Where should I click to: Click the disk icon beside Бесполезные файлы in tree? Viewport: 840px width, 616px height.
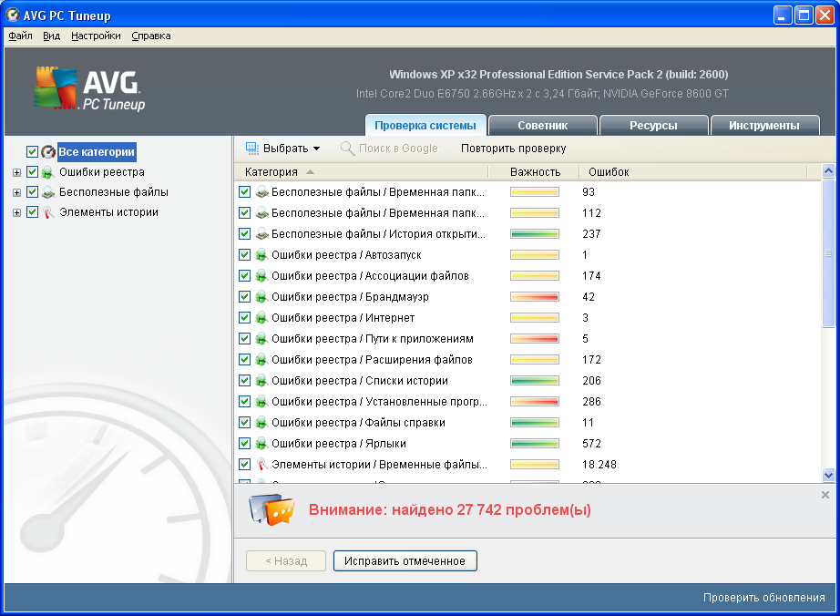tap(48, 192)
